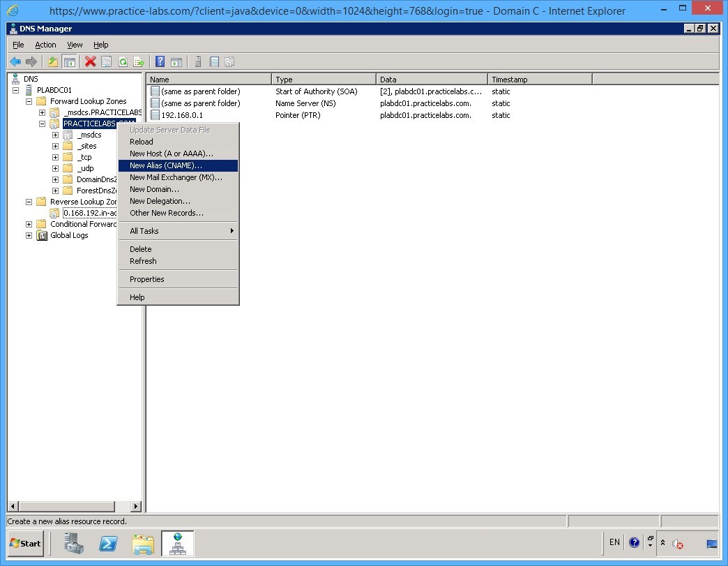Click the Delete red X toolbar icon
The width and height of the screenshot is (728, 566).
click(90, 61)
